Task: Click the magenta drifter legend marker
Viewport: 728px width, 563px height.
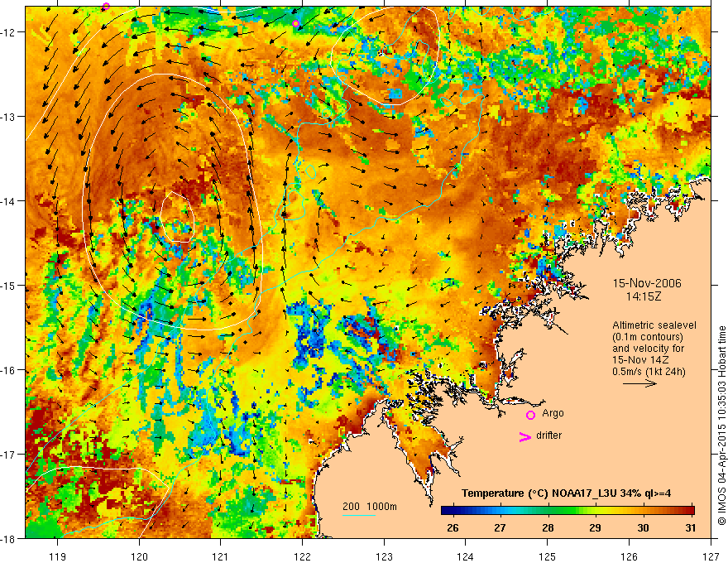Action: click(524, 436)
